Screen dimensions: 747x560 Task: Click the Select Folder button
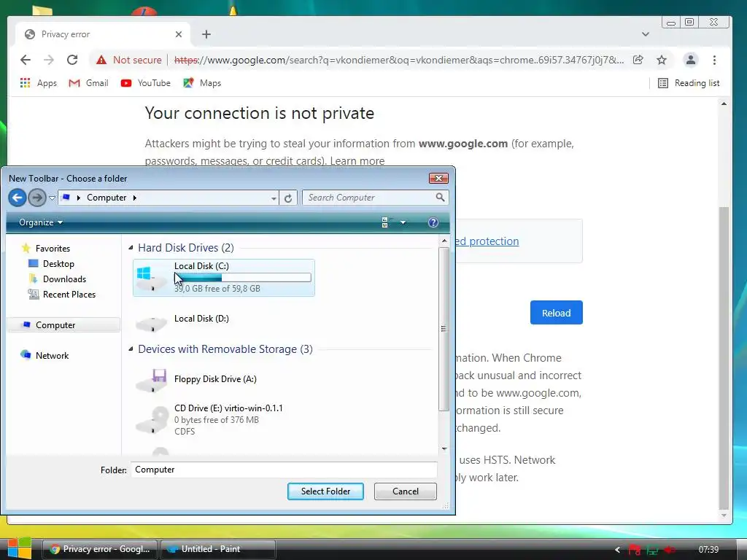325,491
